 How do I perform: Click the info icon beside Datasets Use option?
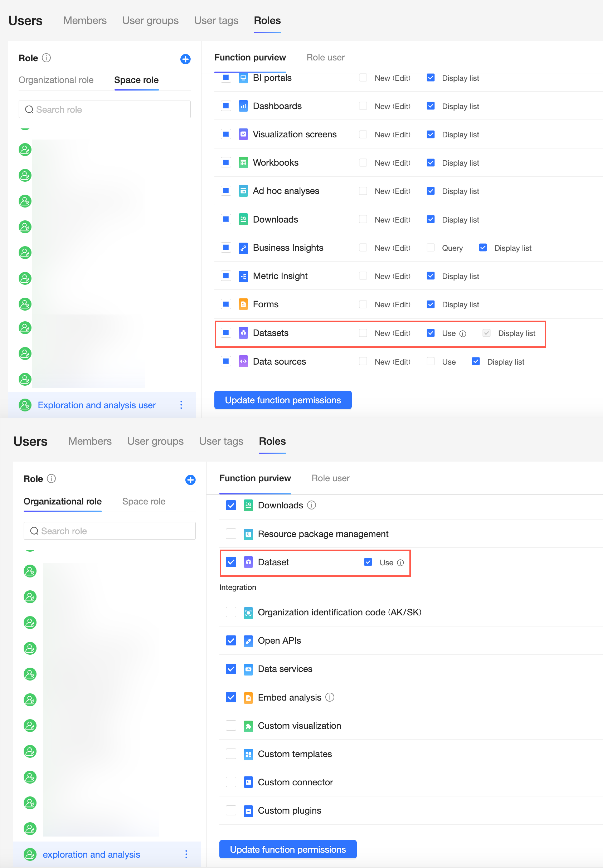pos(463,333)
